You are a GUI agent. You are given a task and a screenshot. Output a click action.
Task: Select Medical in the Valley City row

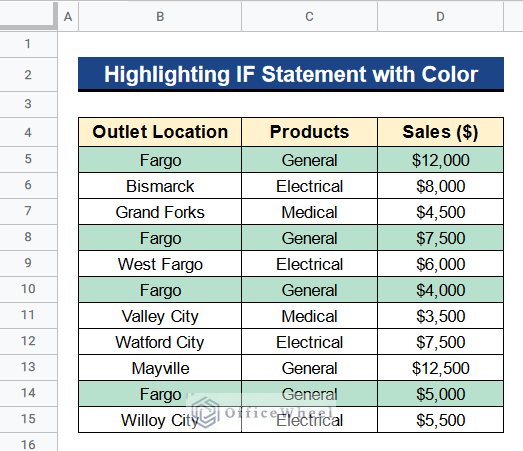pyautogui.click(x=310, y=316)
